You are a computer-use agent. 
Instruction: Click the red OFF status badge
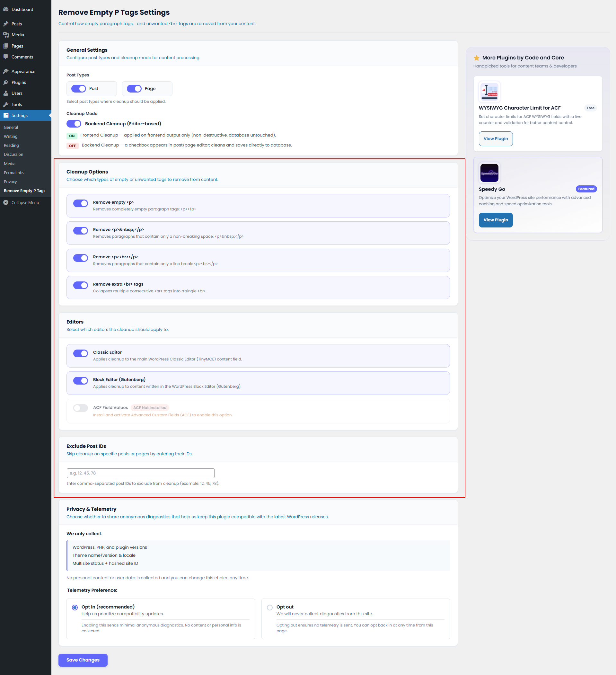tap(72, 146)
